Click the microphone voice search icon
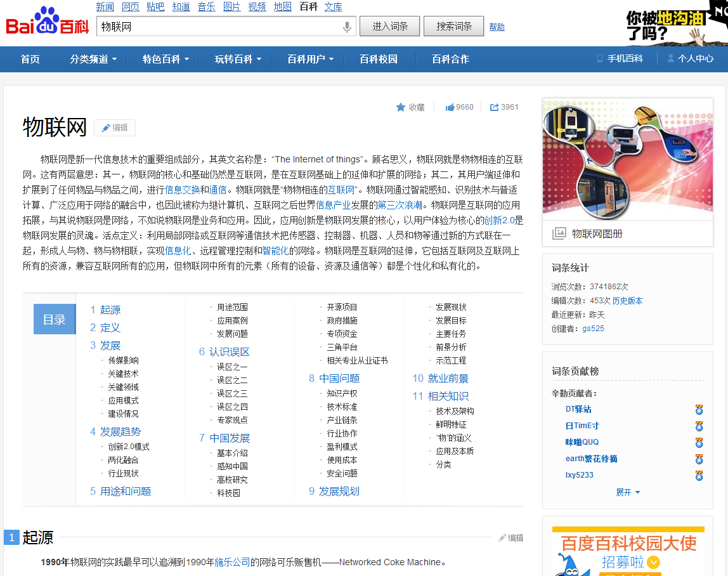Viewport: 728px width, 576px height. [x=347, y=27]
